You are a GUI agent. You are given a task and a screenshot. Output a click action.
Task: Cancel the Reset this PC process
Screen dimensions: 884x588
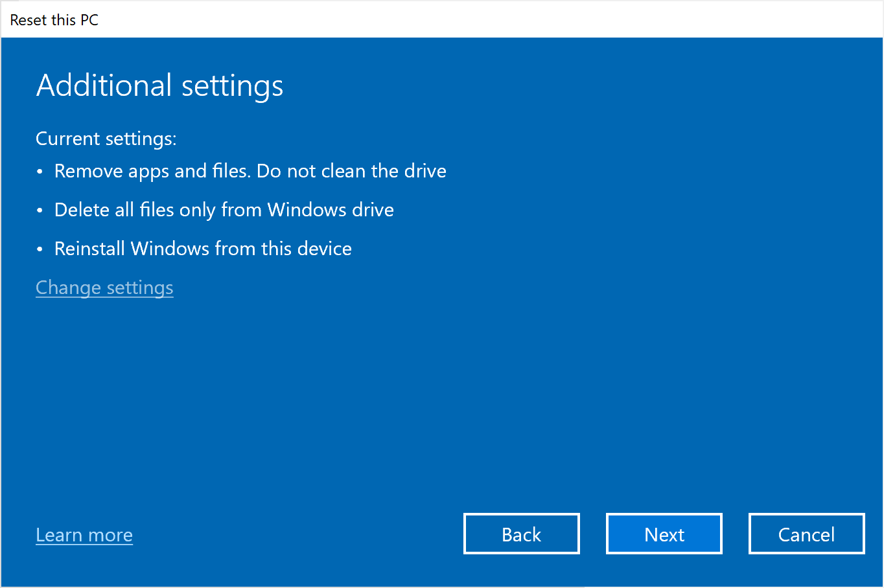click(806, 534)
